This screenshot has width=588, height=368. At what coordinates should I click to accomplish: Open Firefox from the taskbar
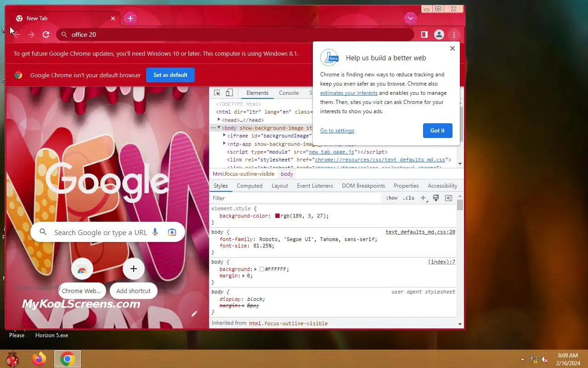pyautogui.click(x=39, y=359)
